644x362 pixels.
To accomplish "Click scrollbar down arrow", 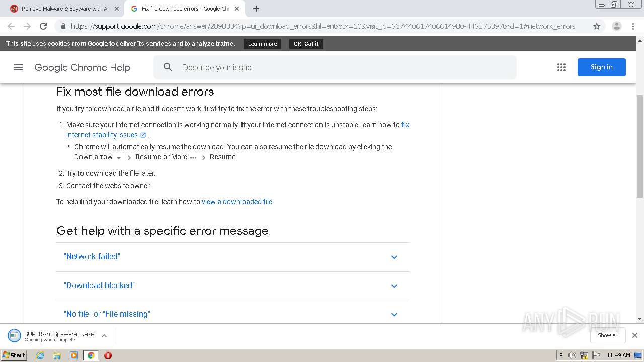I will pos(640,319).
